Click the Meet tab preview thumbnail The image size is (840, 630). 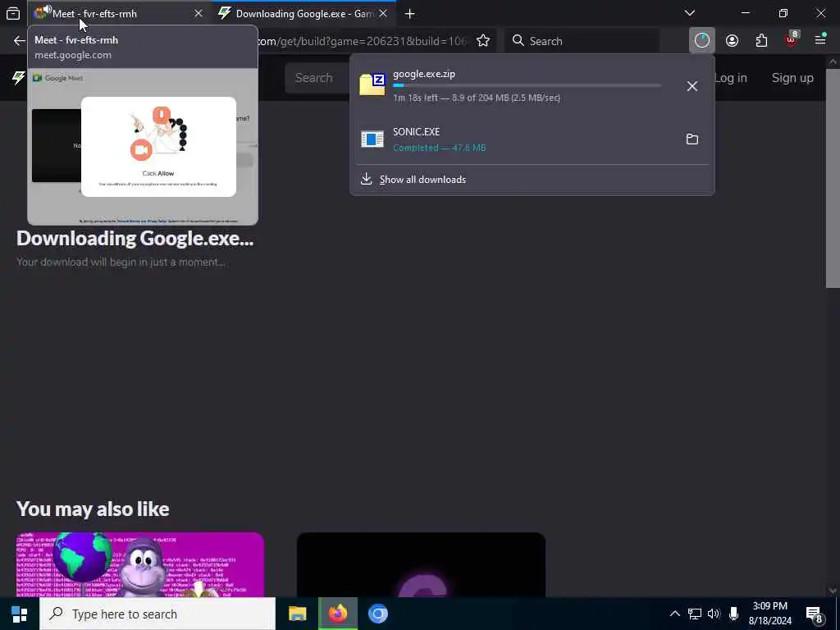point(143,146)
